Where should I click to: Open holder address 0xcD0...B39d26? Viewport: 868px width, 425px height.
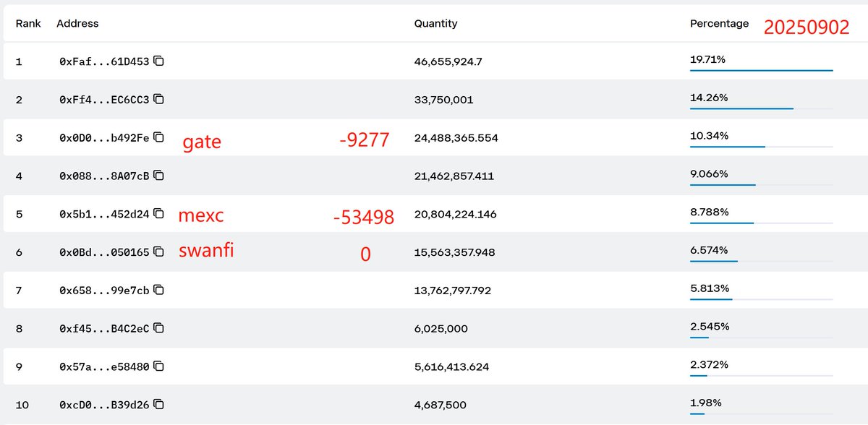coord(104,405)
